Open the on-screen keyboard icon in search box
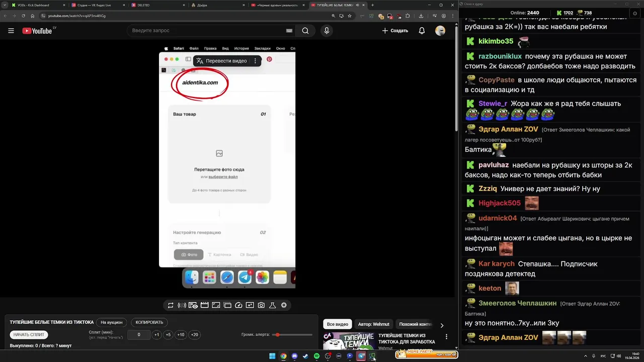Viewport: 644px width, 362px height. pos(289,31)
